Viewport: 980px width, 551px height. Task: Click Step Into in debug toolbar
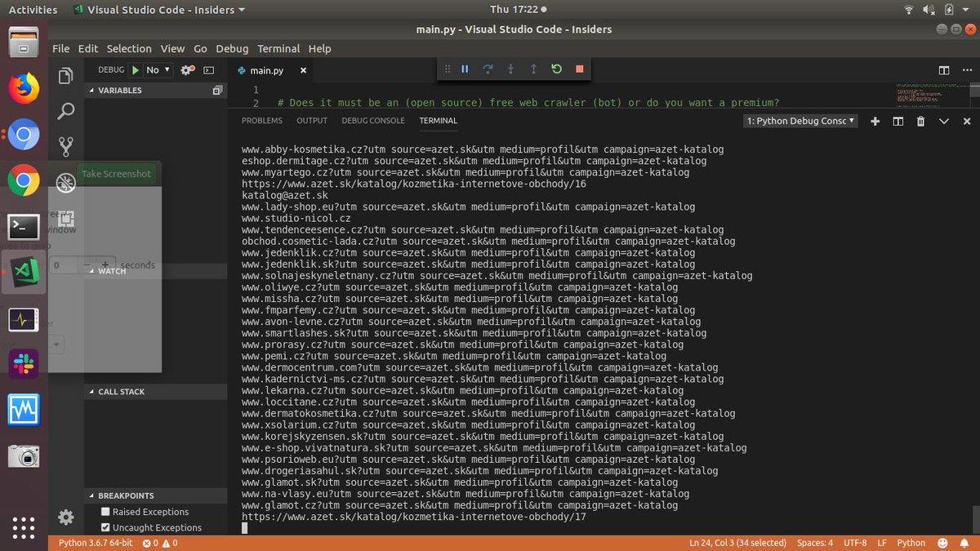click(x=510, y=69)
